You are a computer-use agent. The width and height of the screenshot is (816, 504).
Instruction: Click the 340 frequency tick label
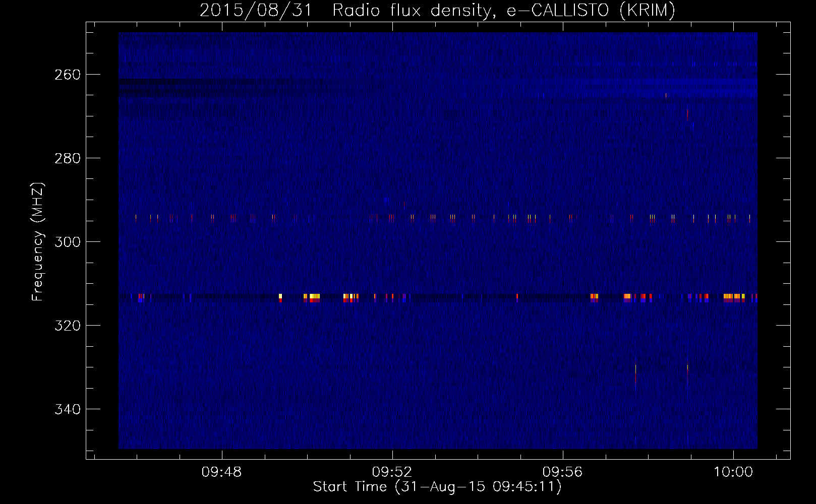tap(67, 409)
